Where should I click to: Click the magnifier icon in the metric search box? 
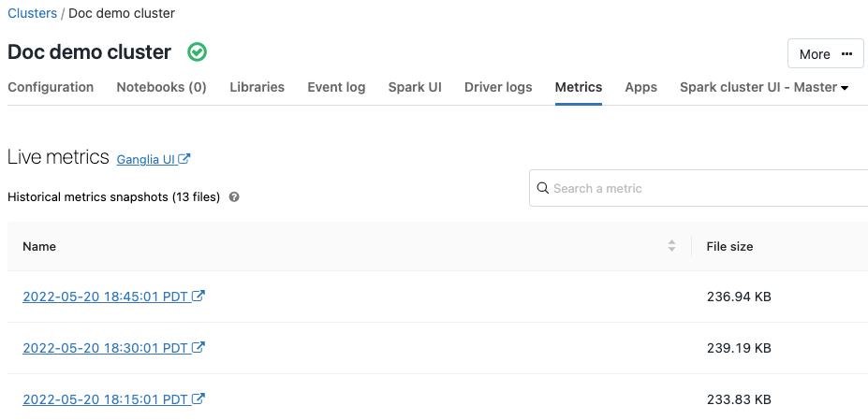[542, 188]
